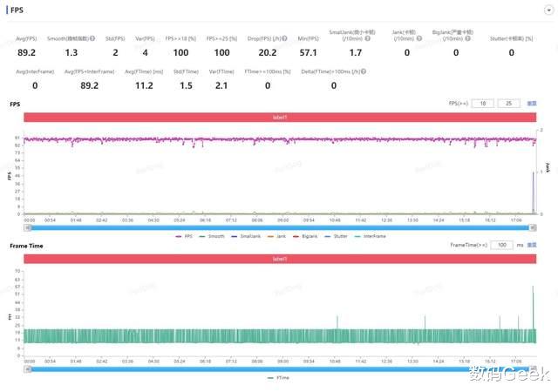Open the Drop(FPS) help icon
Viewport: 558px width, 392px height.
tap(284, 38)
